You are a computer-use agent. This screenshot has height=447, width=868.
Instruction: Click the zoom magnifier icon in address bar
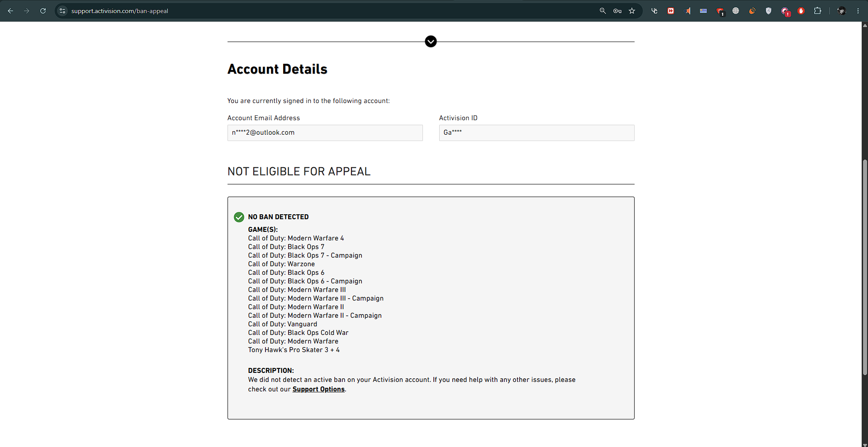point(602,11)
